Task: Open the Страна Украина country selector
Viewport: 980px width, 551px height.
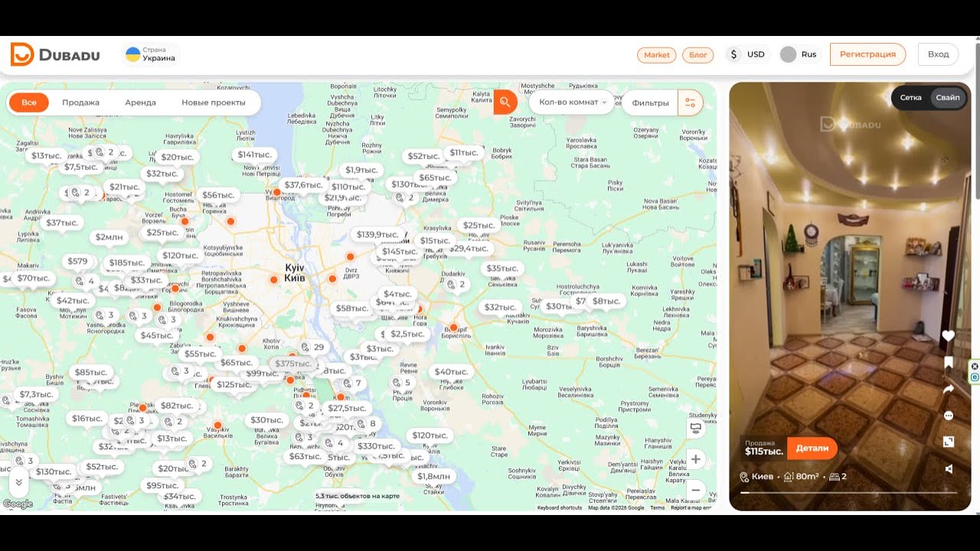Action: coord(151,54)
